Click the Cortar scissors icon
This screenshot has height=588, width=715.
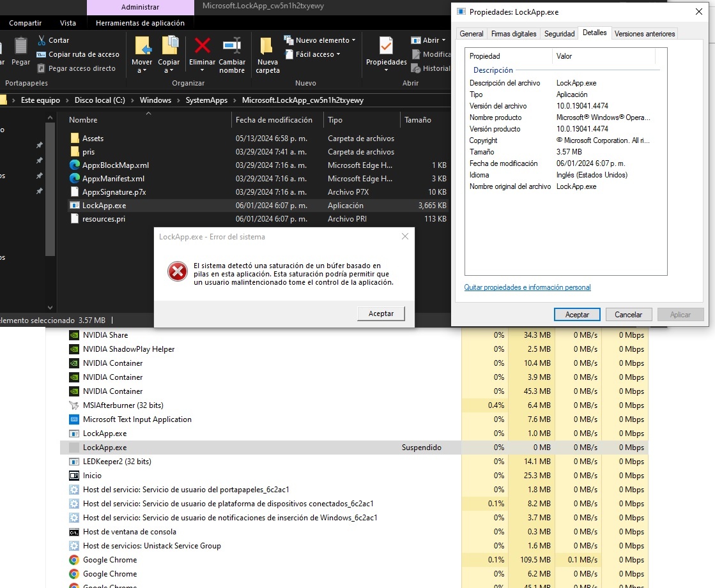[42, 40]
